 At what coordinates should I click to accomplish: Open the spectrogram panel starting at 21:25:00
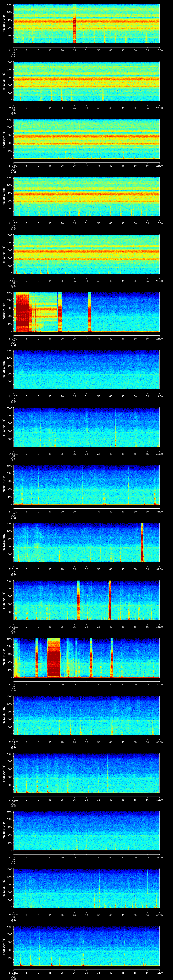click(86, 197)
